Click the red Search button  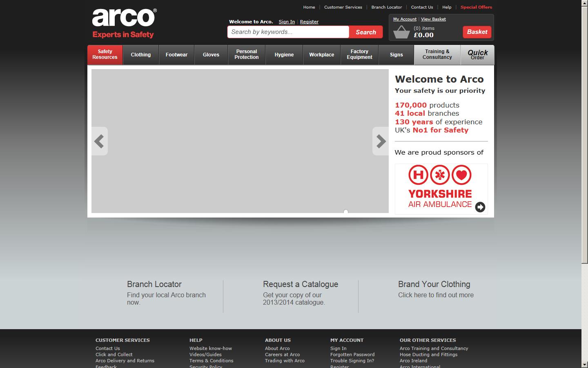(366, 32)
